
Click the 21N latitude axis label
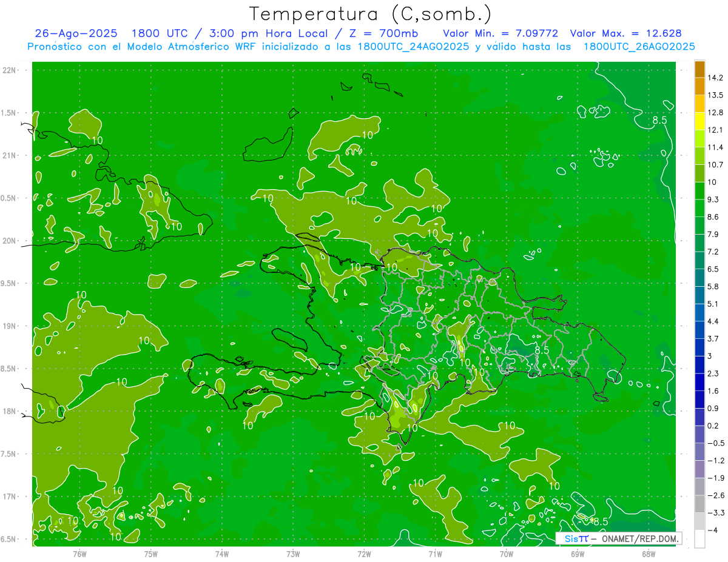[x=10, y=155]
